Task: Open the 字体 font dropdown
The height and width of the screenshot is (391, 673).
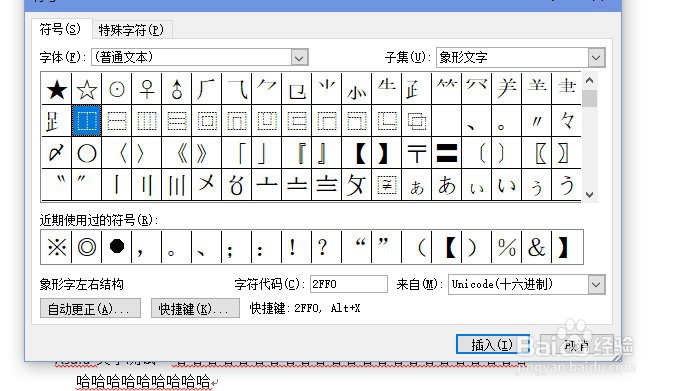Action: [x=299, y=58]
